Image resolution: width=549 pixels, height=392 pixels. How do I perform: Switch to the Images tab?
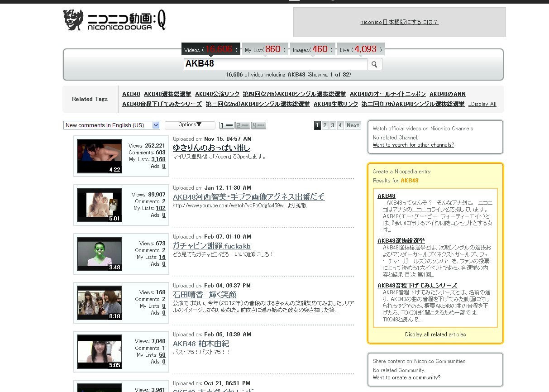(313, 49)
